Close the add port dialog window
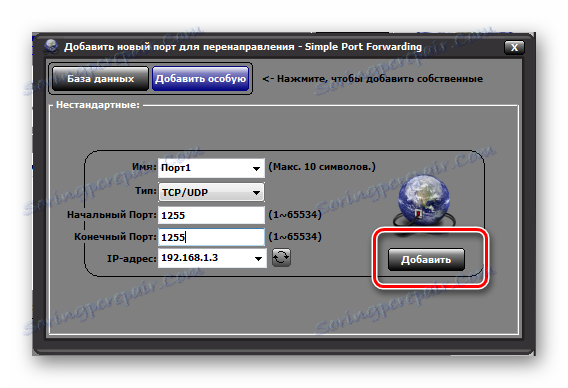This screenshot has height=388, width=568. click(x=514, y=47)
